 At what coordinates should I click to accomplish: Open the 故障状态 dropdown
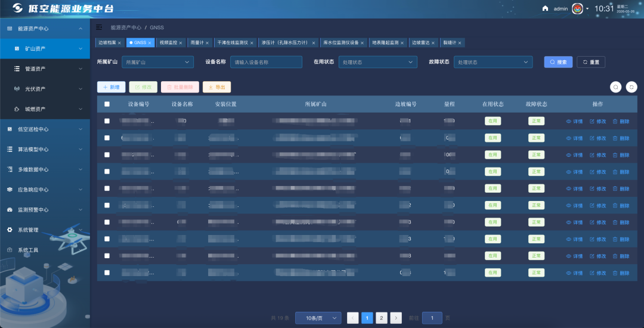tap(493, 62)
